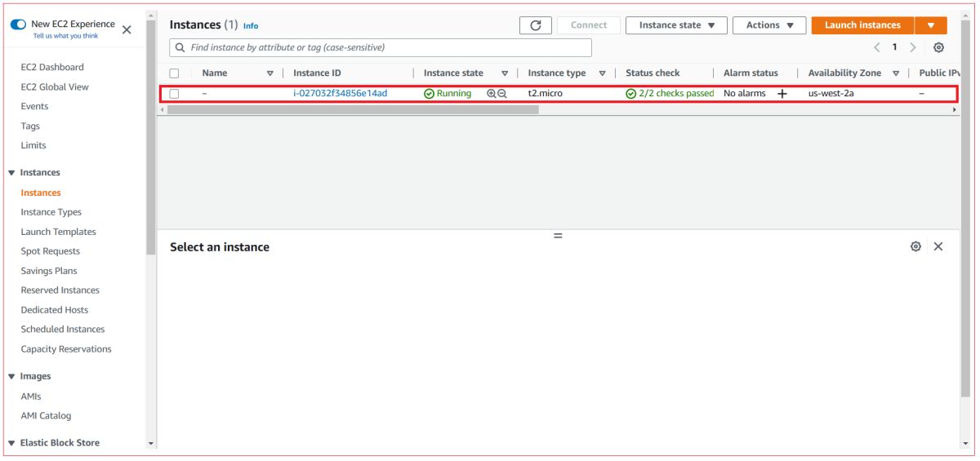Open Launch Templates page
The width and height of the screenshot is (980, 461).
[x=59, y=233]
